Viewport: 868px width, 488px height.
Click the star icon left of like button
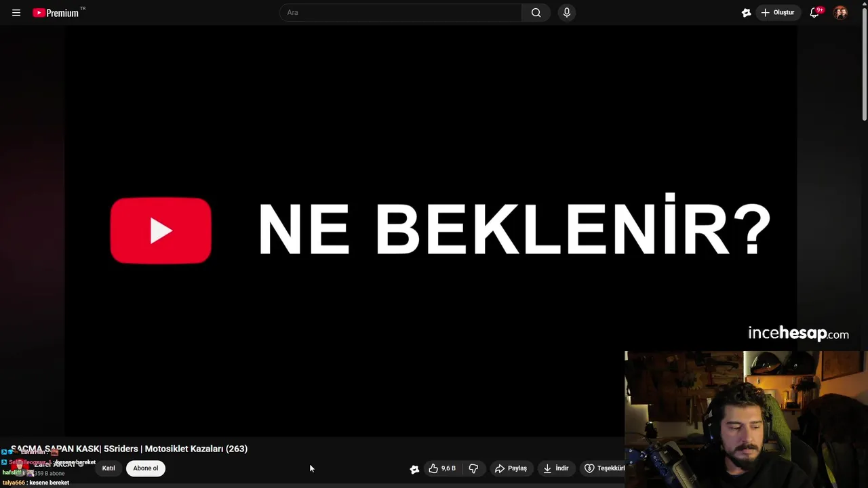click(414, 469)
